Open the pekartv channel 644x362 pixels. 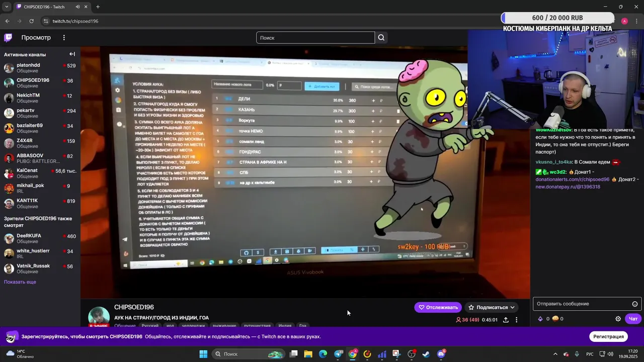tap(40, 113)
